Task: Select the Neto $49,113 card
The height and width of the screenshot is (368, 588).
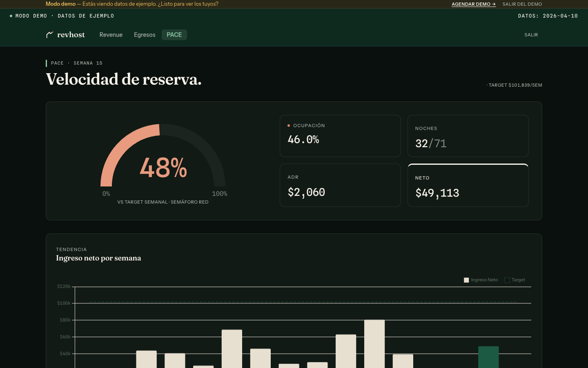Action: coord(468,185)
